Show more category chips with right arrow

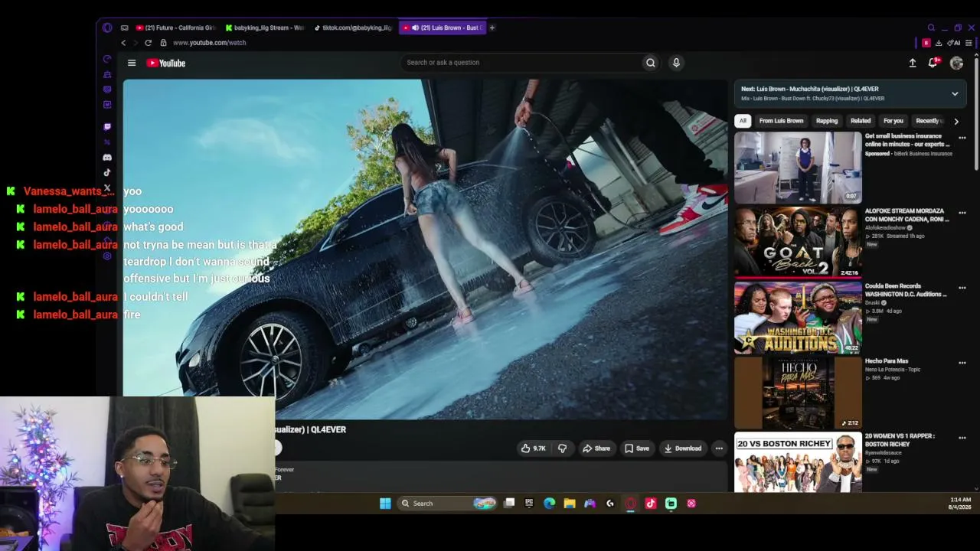[x=956, y=121]
